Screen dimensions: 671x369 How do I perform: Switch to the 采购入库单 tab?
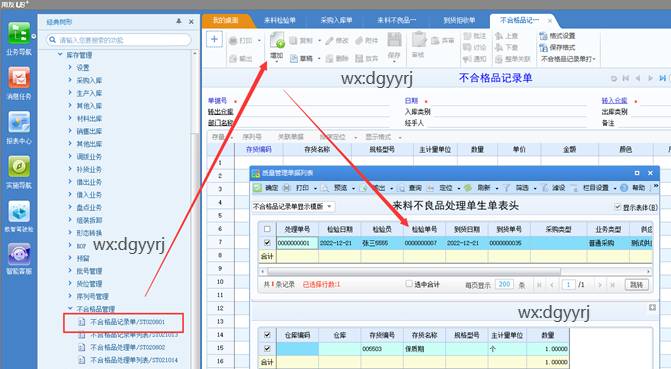(x=336, y=20)
